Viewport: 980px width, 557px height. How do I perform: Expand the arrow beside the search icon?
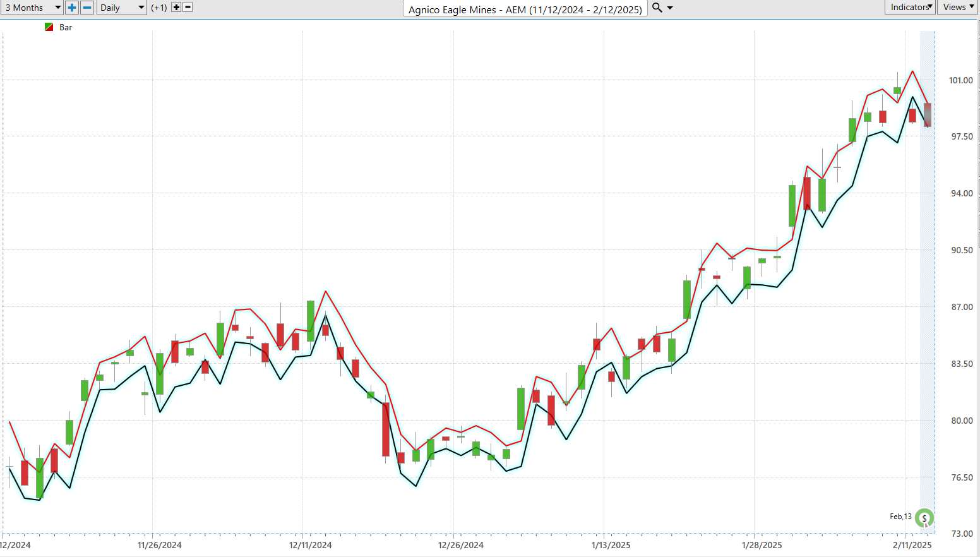point(670,8)
